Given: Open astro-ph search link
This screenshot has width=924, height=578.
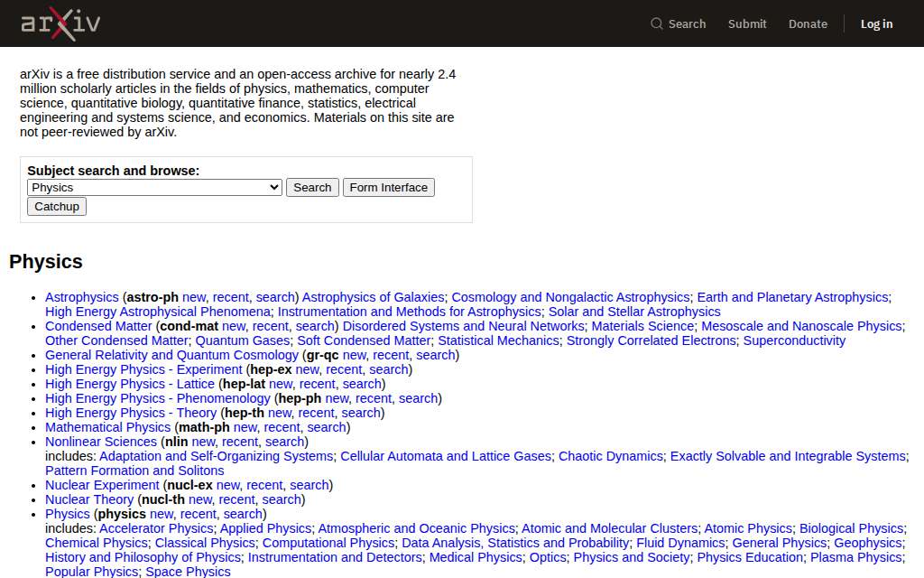Looking at the screenshot, I should click(275, 297).
